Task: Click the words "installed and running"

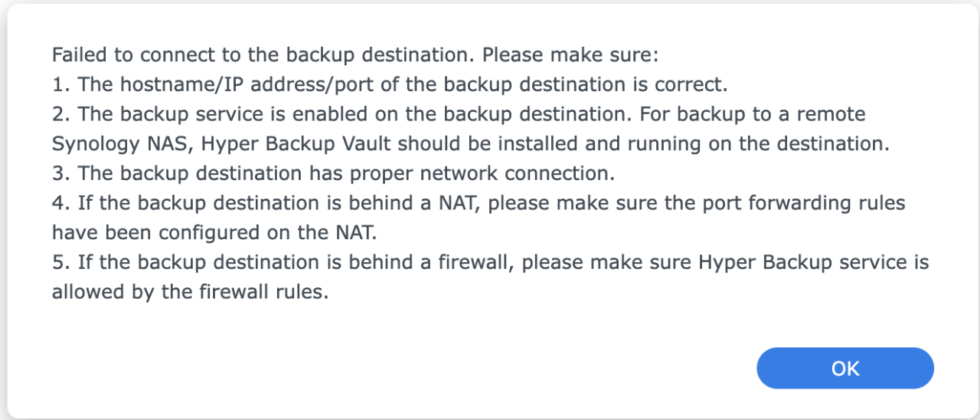Action: [x=591, y=143]
